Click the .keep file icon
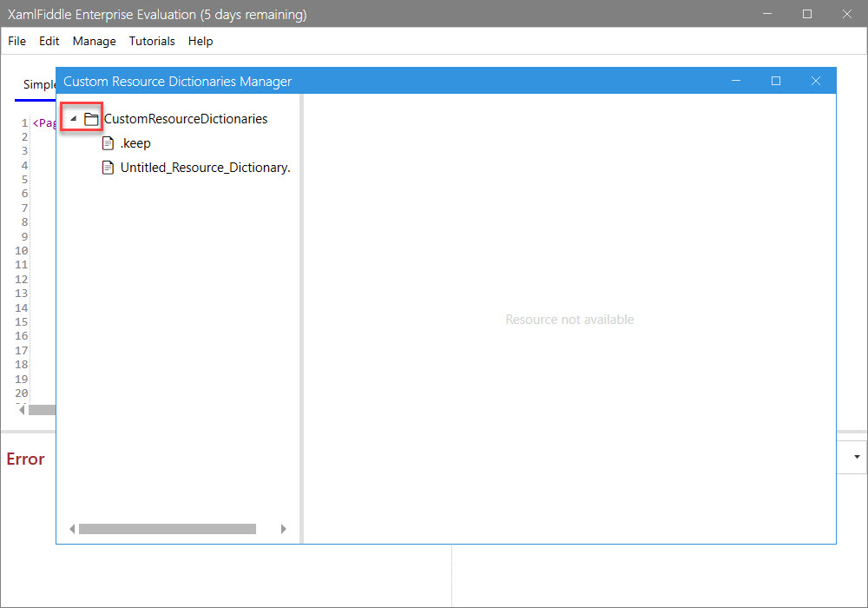Screen dimensions: 868x608 point(108,143)
